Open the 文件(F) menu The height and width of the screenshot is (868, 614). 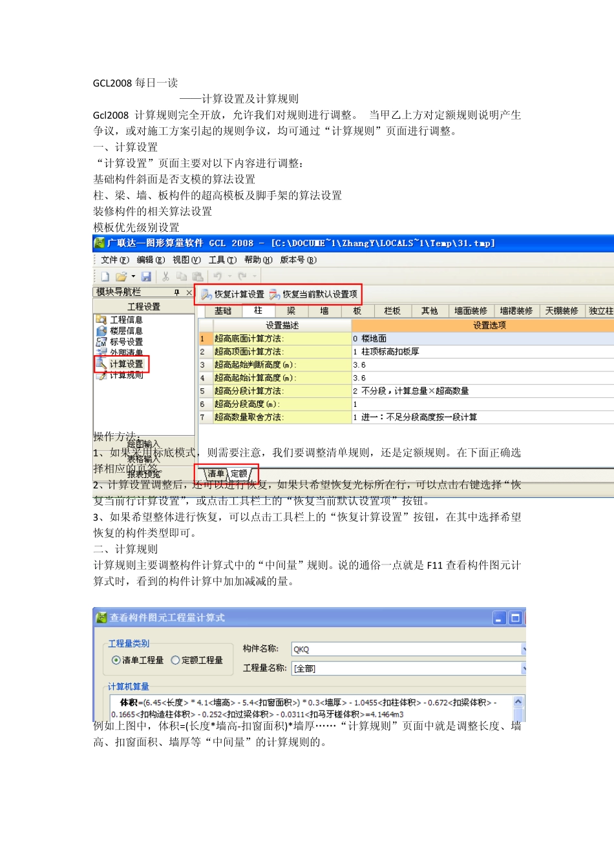coord(115,260)
